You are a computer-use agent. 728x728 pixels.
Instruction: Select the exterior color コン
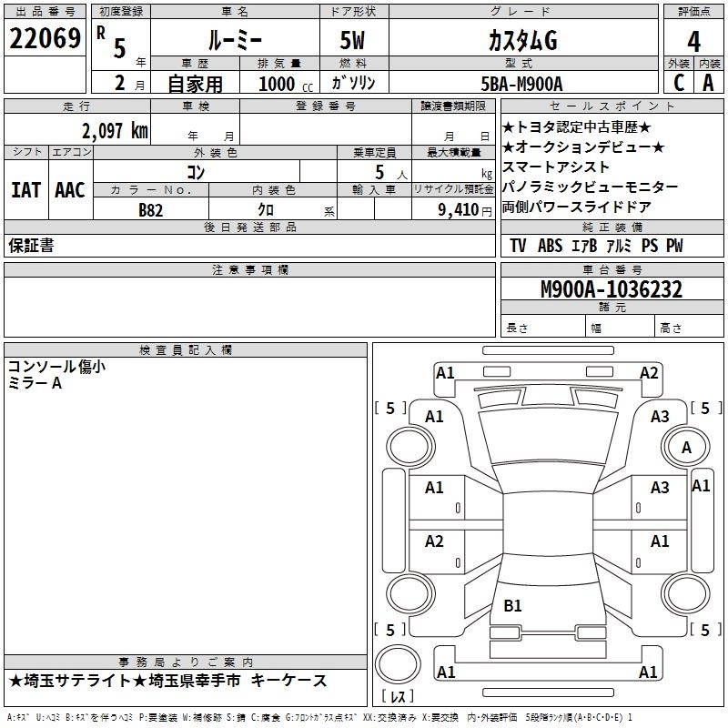(196, 172)
